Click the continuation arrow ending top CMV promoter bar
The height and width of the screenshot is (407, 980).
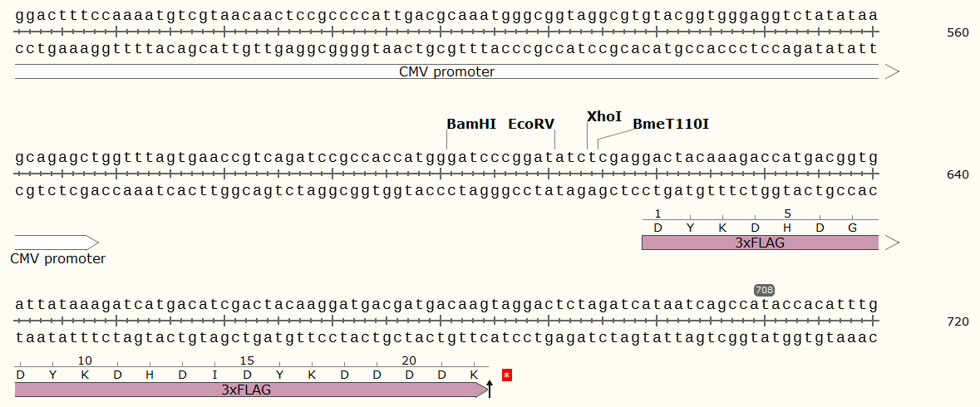[x=892, y=71]
